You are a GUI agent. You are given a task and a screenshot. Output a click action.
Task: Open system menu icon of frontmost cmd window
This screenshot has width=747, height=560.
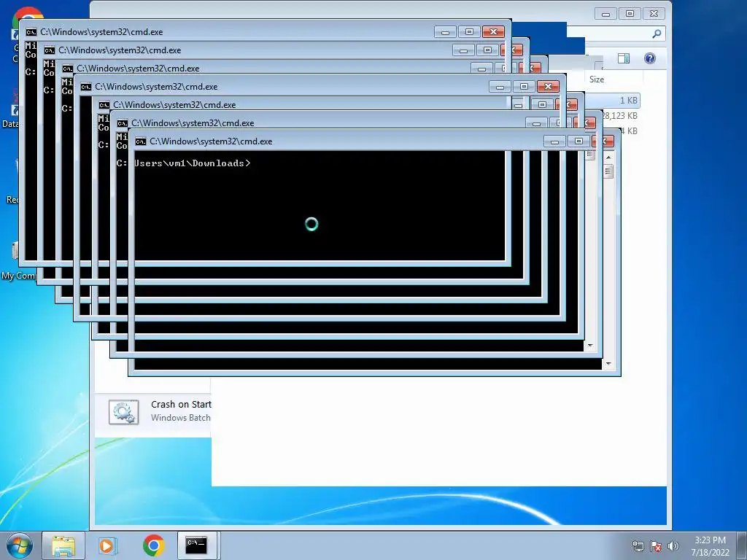pyautogui.click(x=141, y=141)
